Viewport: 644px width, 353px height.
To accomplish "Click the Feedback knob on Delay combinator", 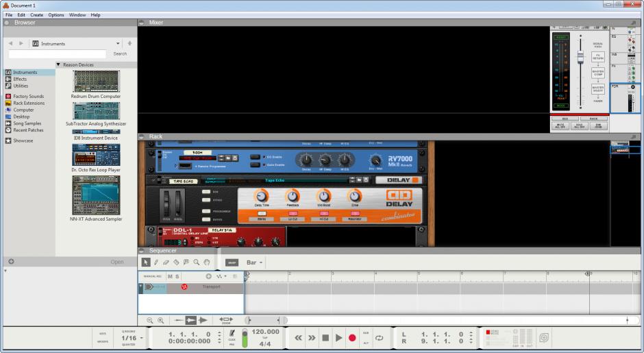I will (293, 196).
